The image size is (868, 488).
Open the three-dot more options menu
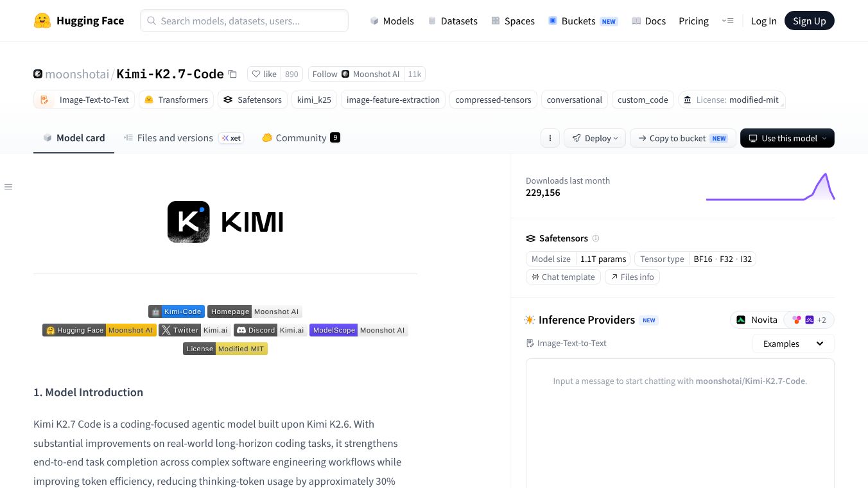pos(550,138)
